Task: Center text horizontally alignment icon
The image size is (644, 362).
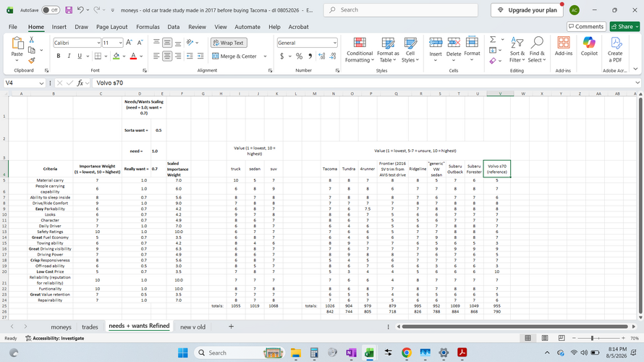Action: pos(167,56)
